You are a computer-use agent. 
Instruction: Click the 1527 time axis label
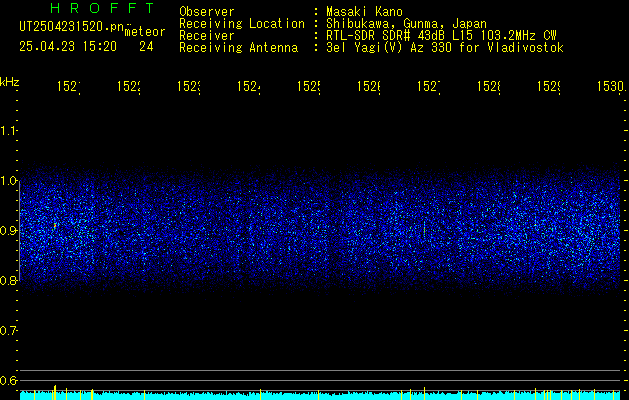coord(428,87)
